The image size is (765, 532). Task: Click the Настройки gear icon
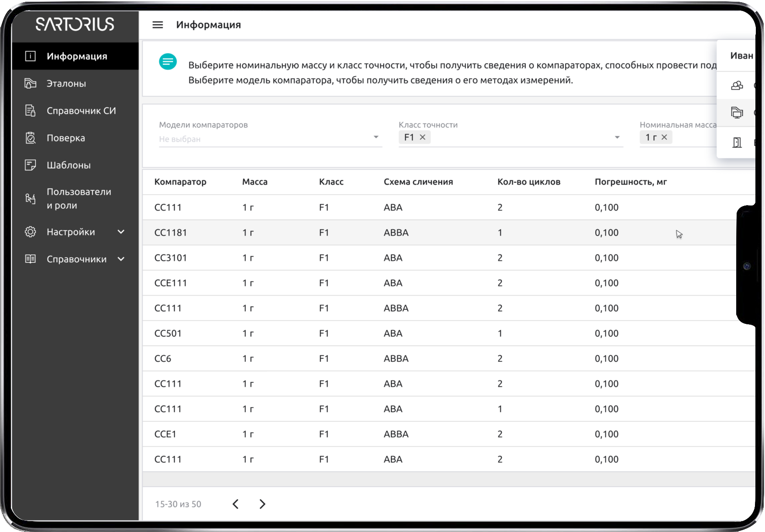30,232
